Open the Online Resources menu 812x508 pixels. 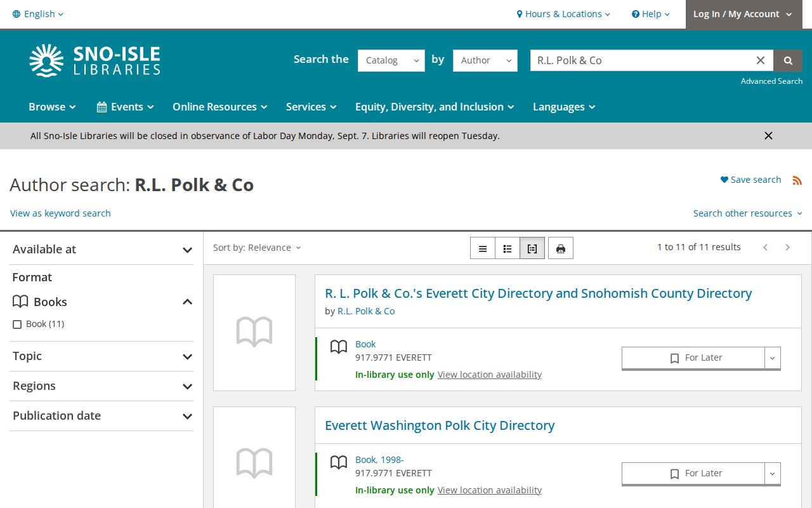click(x=220, y=107)
